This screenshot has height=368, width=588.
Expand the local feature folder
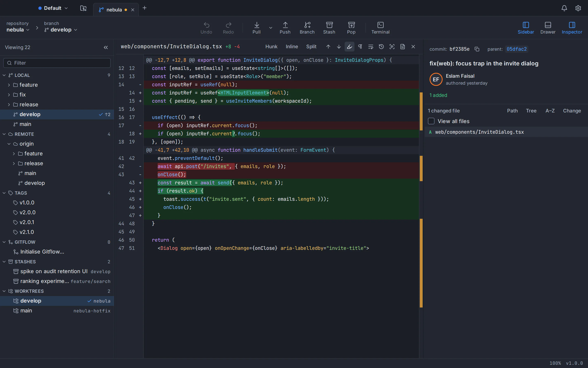(x=9, y=85)
